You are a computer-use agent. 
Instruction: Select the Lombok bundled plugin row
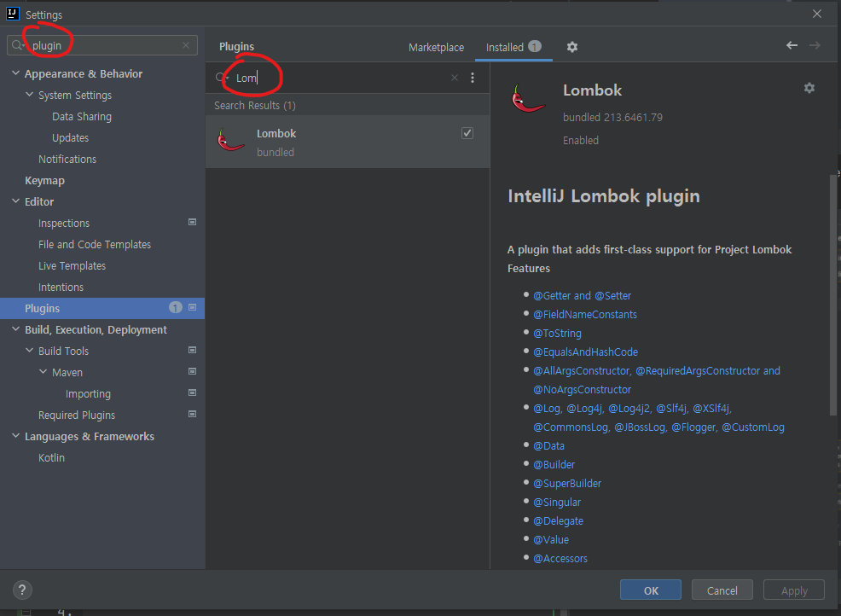coord(347,142)
